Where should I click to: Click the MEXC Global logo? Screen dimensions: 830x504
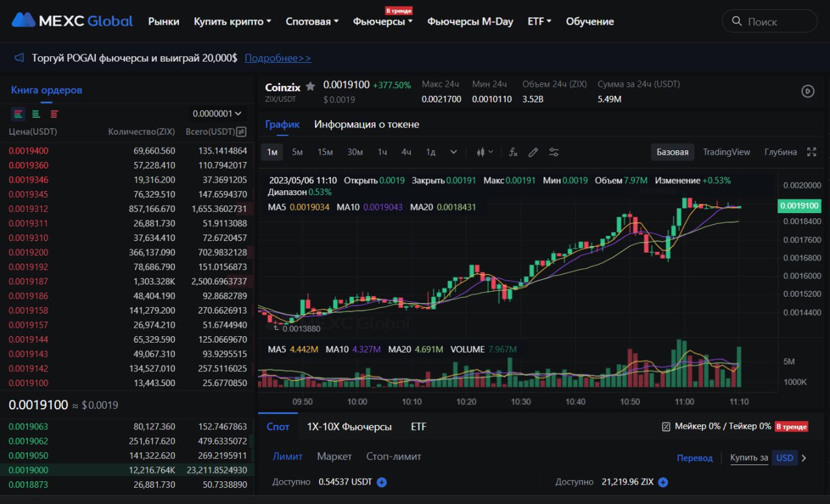point(72,21)
